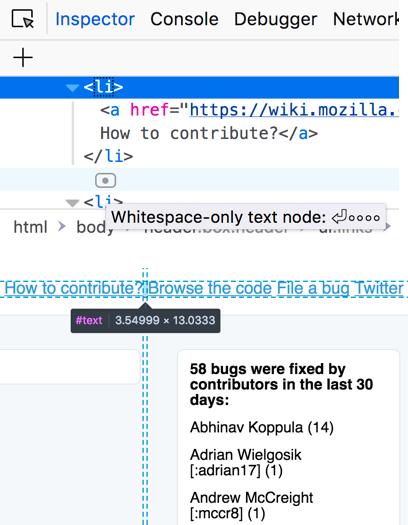
Task: Select the closing li tag line
Action: tap(108, 156)
